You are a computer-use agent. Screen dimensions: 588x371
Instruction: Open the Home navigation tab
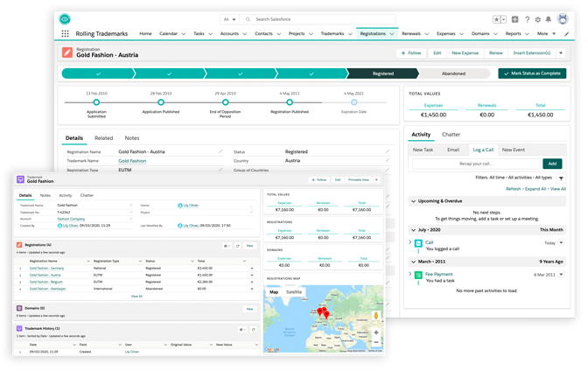pyautogui.click(x=145, y=34)
